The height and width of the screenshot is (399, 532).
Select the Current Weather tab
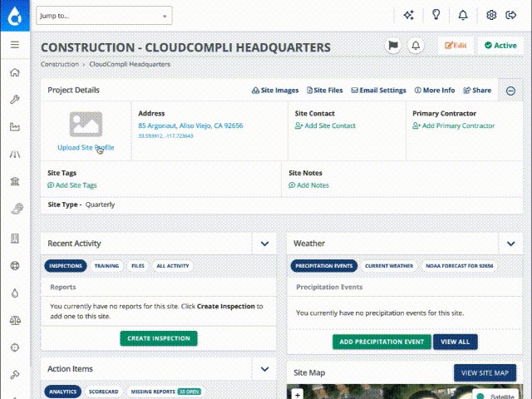coord(389,266)
